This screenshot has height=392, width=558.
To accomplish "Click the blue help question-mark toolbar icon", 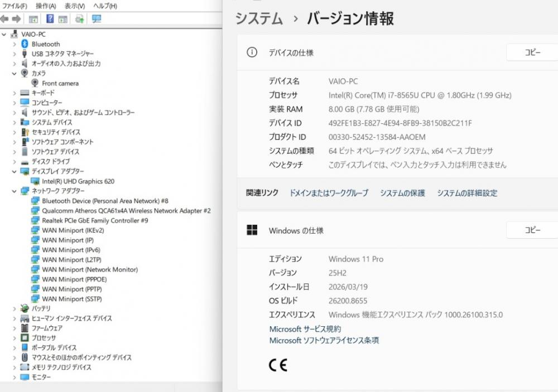I will click(50, 18).
